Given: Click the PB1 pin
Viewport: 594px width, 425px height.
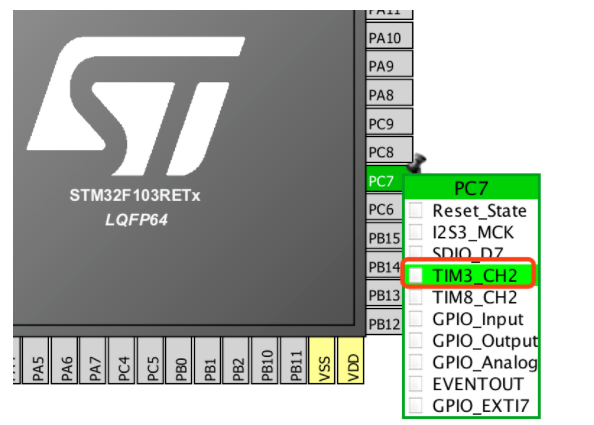Looking at the screenshot, I should pyautogui.click(x=208, y=361).
